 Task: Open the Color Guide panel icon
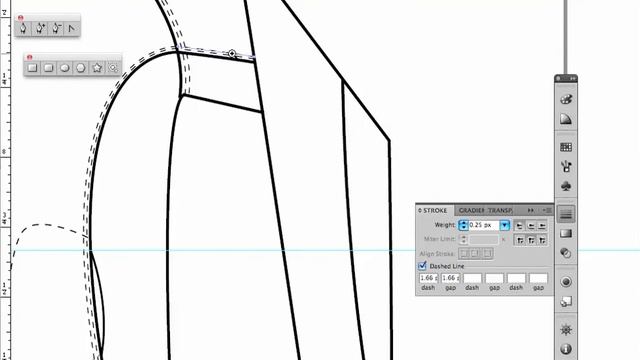coord(566,119)
